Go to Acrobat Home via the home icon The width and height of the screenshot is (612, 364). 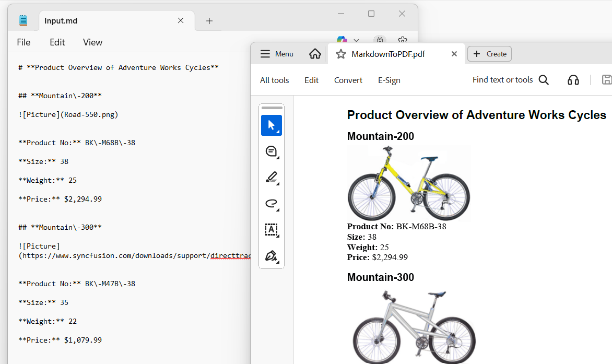pos(315,54)
